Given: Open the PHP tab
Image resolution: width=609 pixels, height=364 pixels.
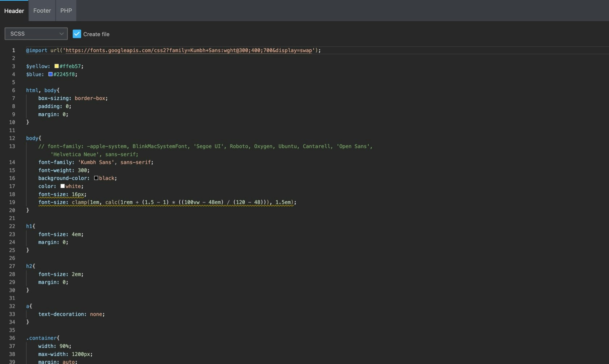Looking at the screenshot, I should coord(66,11).
